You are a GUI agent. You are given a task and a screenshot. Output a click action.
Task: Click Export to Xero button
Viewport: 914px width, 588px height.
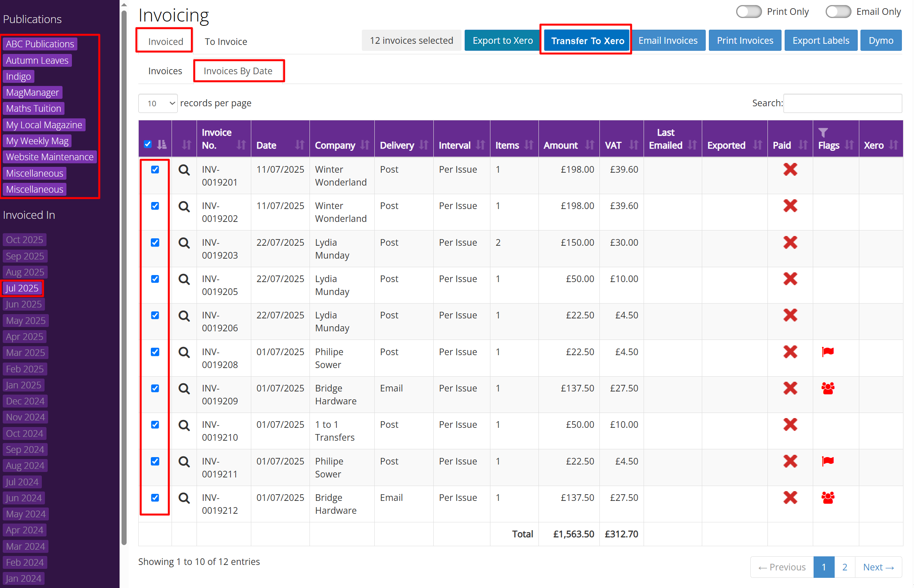point(503,41)
